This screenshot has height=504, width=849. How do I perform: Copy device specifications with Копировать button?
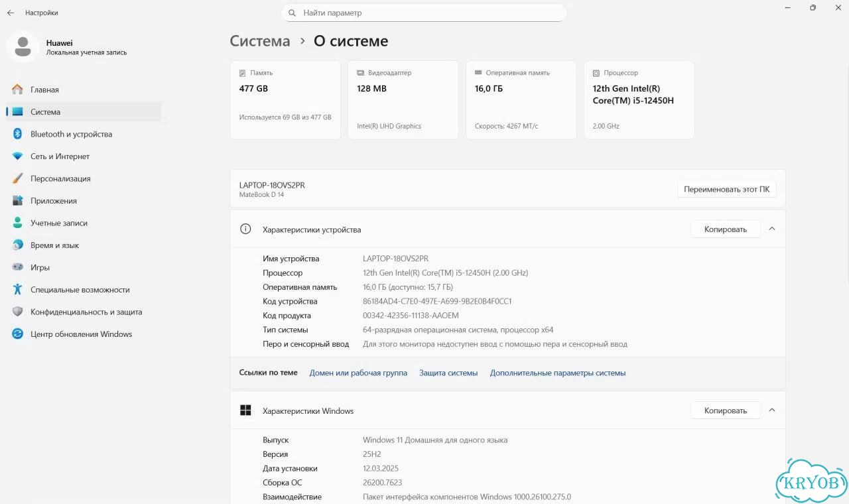726,229
